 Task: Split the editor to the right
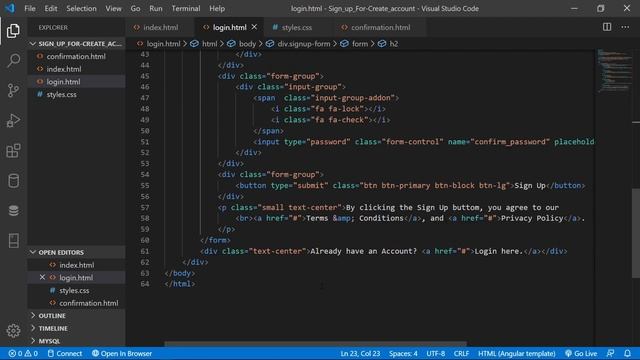click(x=607, y=27)
